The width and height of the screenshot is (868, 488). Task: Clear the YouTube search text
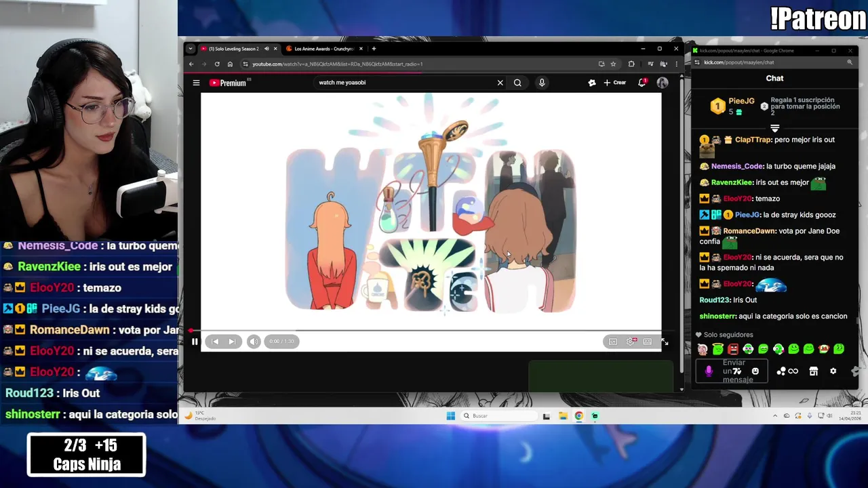(x=500, y=83)
